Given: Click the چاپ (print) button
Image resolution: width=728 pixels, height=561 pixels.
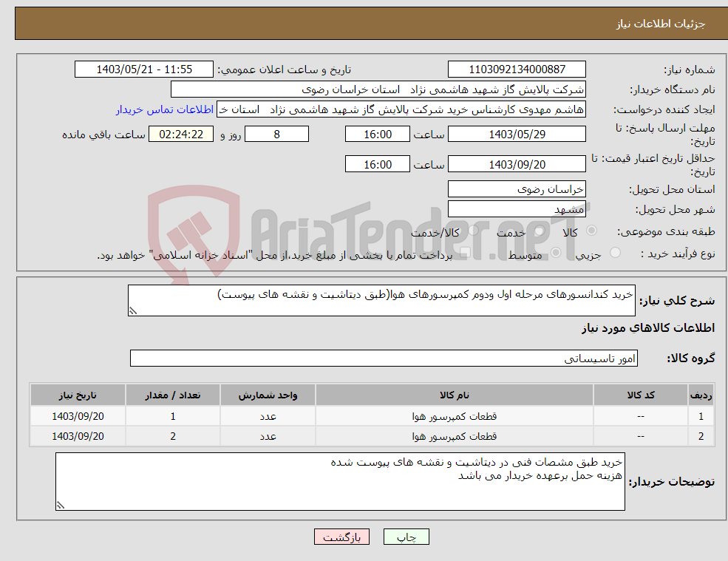Looking at the screenshot, I should (406, 537).
